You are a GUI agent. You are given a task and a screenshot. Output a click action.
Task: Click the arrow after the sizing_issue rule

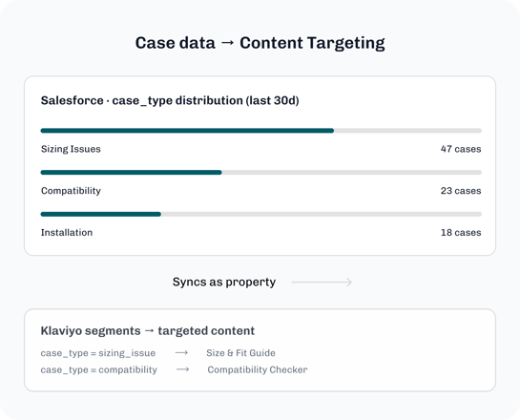[x=181, y=352]
